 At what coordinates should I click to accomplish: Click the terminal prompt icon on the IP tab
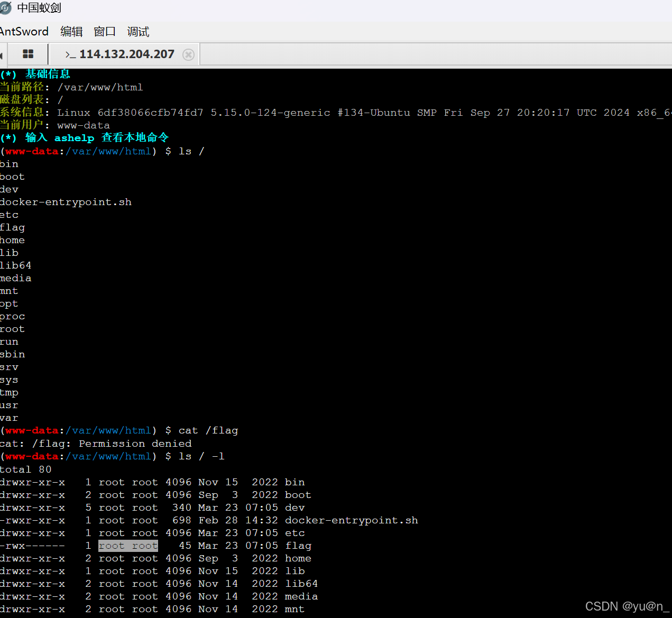(x=69, y=54)
